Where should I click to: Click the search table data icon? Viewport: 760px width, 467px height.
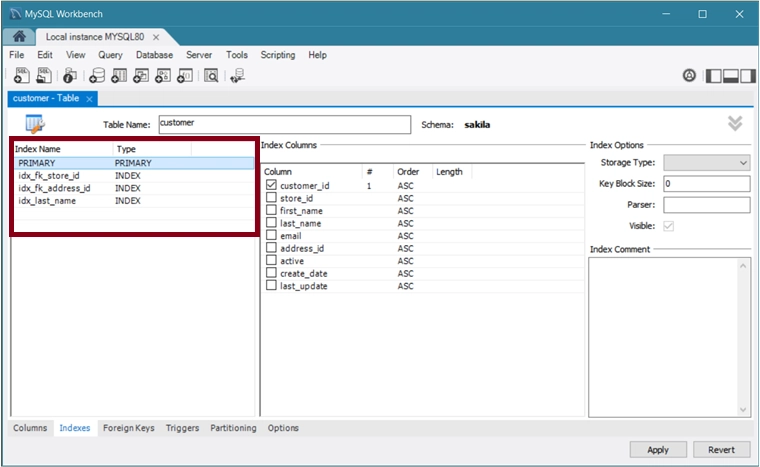pos(211,75)
